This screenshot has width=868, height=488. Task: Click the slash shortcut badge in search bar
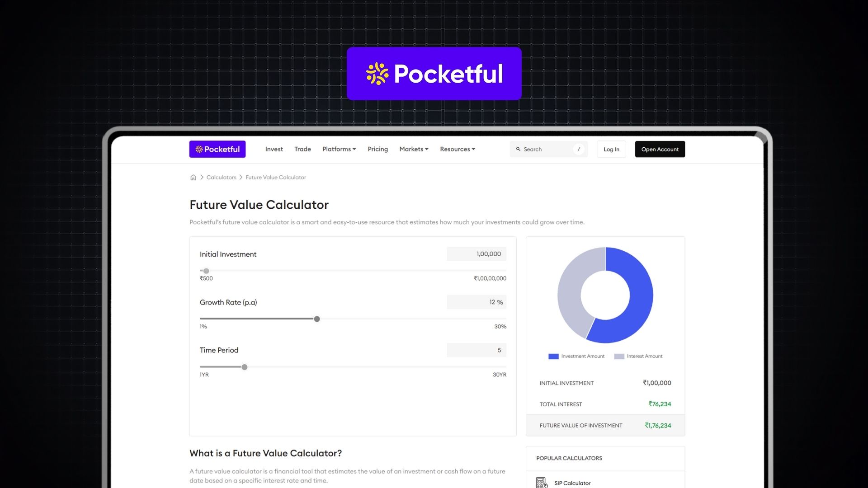(579, 149)
